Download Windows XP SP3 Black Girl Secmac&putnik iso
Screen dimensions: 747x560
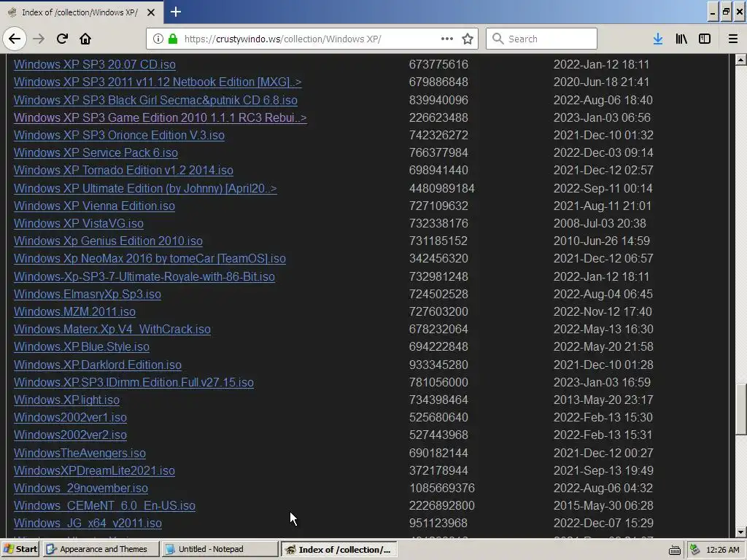156,100
